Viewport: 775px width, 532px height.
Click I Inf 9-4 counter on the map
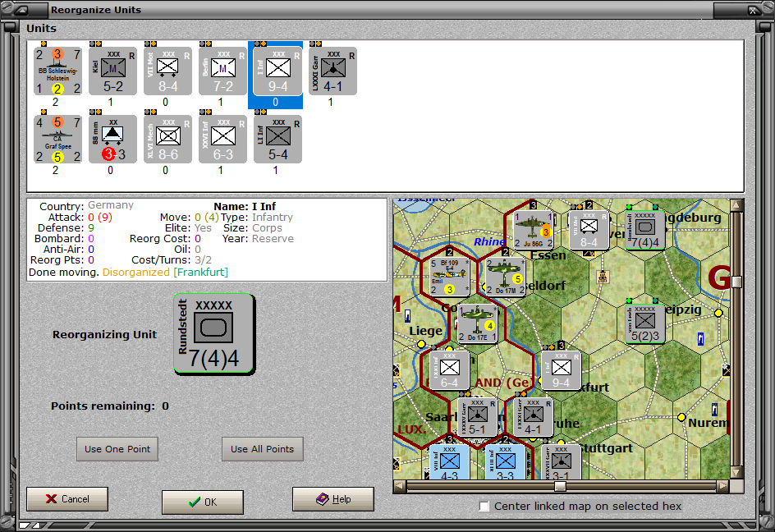561,371
